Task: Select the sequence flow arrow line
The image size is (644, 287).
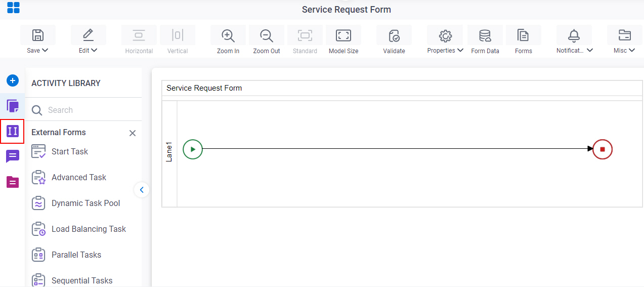Action: (x=397, y=149)
